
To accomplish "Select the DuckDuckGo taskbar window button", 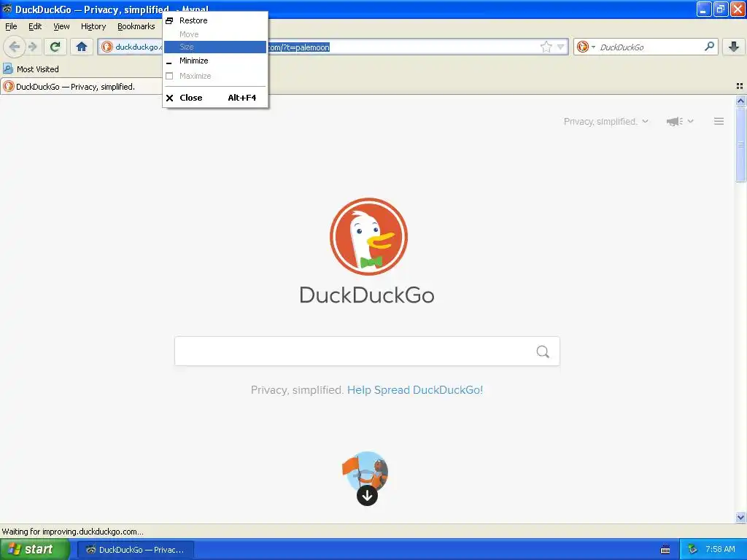I will click(135, 550).
